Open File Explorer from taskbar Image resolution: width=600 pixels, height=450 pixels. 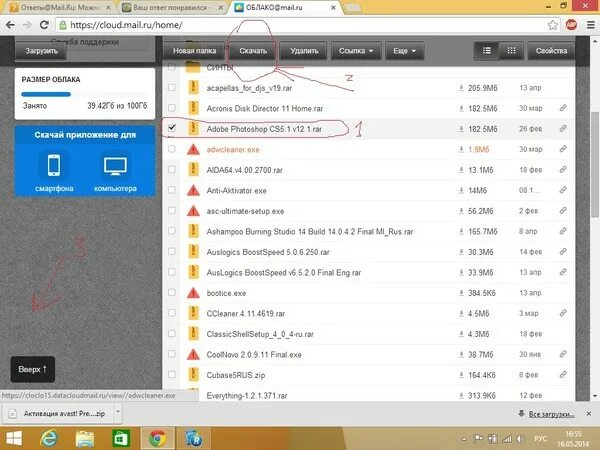pyautogui.click(x=85, y=439)
